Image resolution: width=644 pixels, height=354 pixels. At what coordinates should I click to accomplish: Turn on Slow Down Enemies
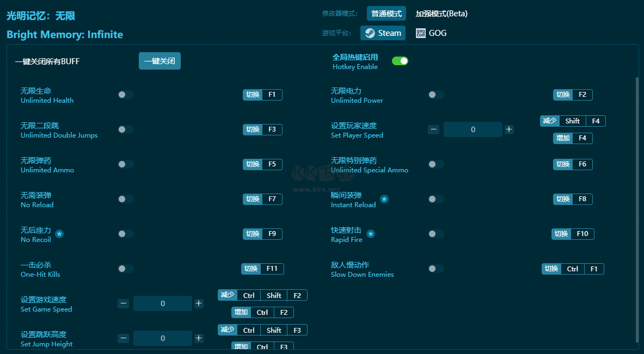(x=436, y=269)
